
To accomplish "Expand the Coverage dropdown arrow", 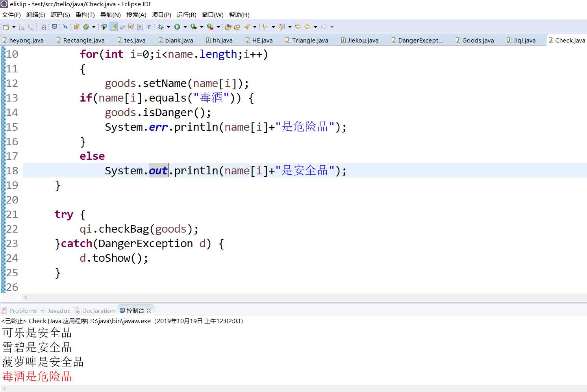I will [202, 27].
